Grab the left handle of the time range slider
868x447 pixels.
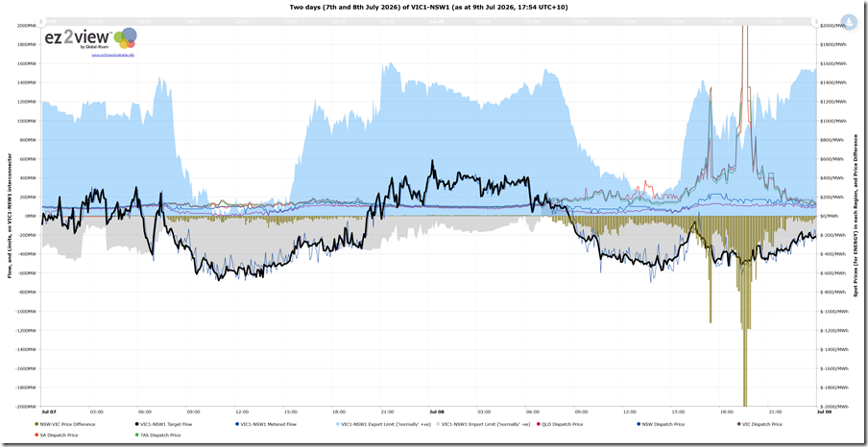43,21
